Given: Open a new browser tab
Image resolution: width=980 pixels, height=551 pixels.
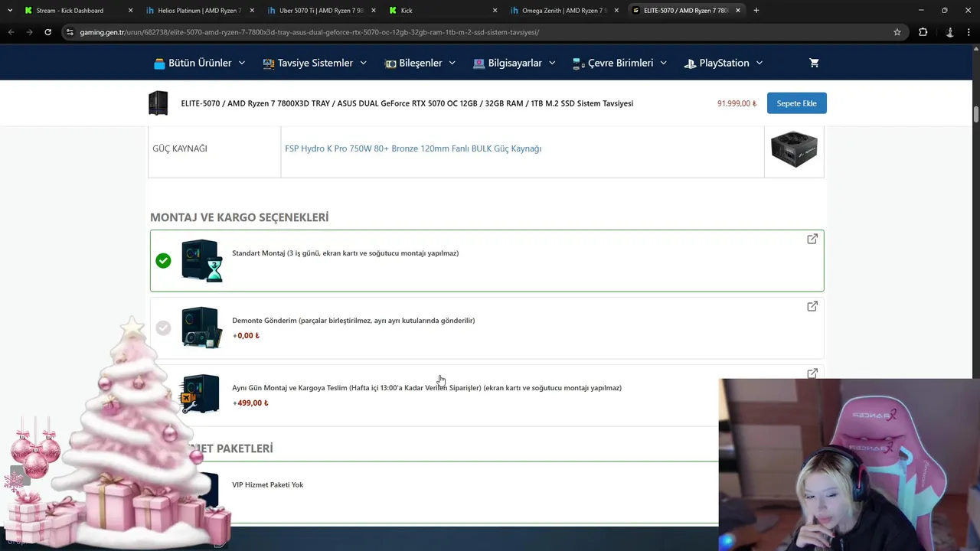Looking at the screenshot, I should [756, 11].
